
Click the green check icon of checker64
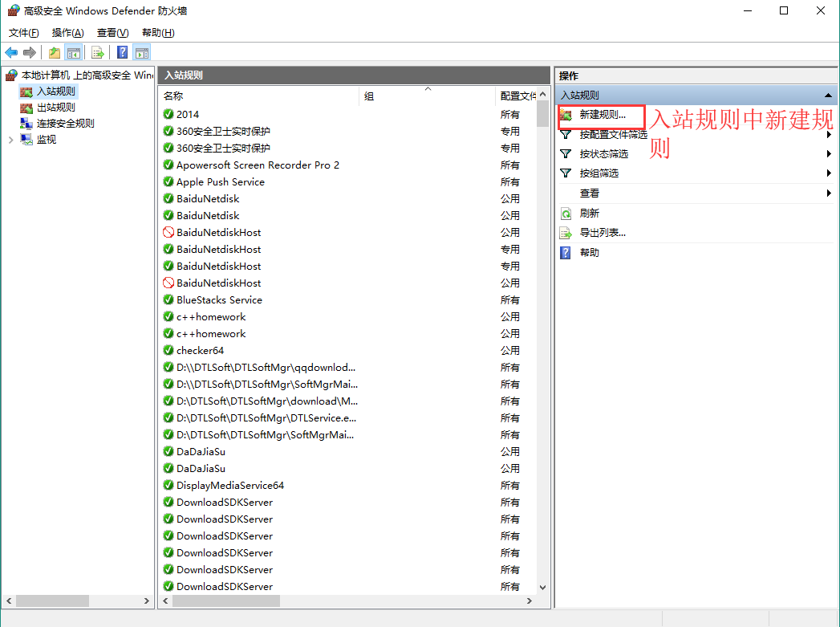point(168,351)
